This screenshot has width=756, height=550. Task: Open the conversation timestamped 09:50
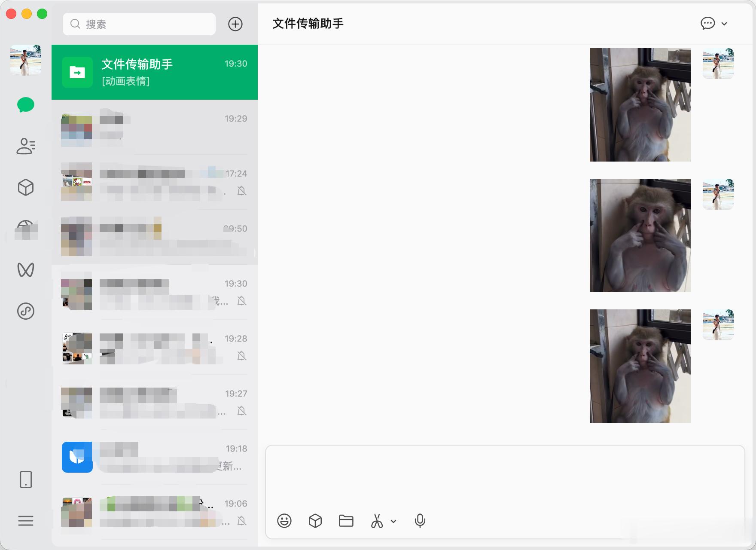click(x=155, y=237)
